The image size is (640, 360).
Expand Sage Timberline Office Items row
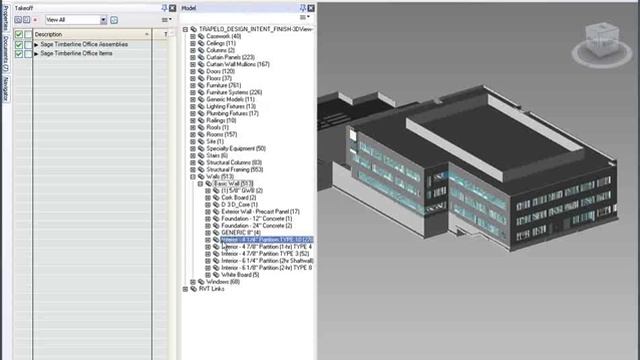[36, 53]
